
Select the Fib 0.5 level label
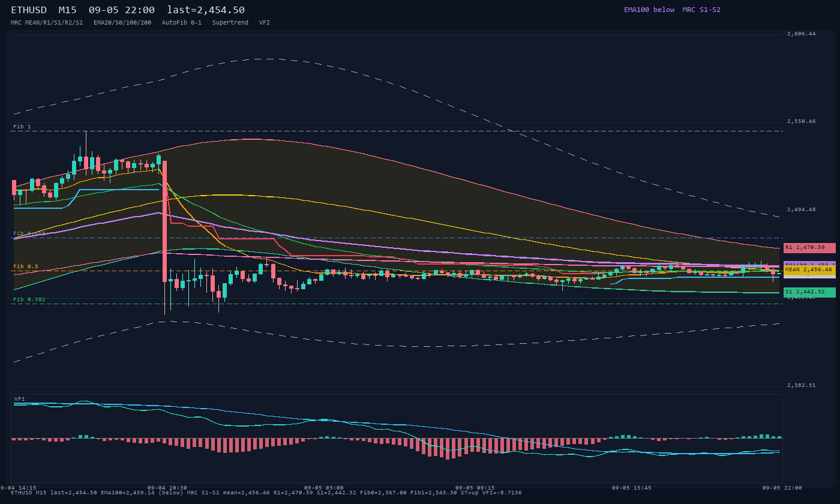pyautogui.click(x=26, y=266)
